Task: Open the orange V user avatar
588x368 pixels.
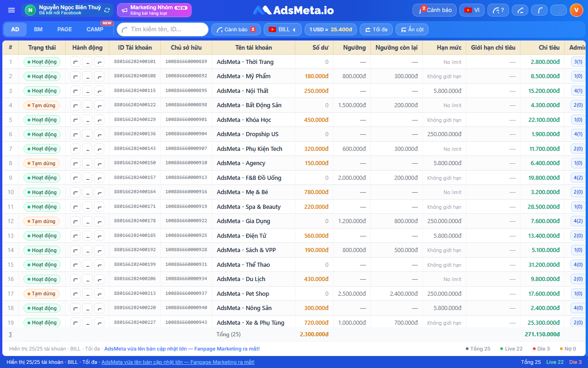Action: (x=576, y=10)
